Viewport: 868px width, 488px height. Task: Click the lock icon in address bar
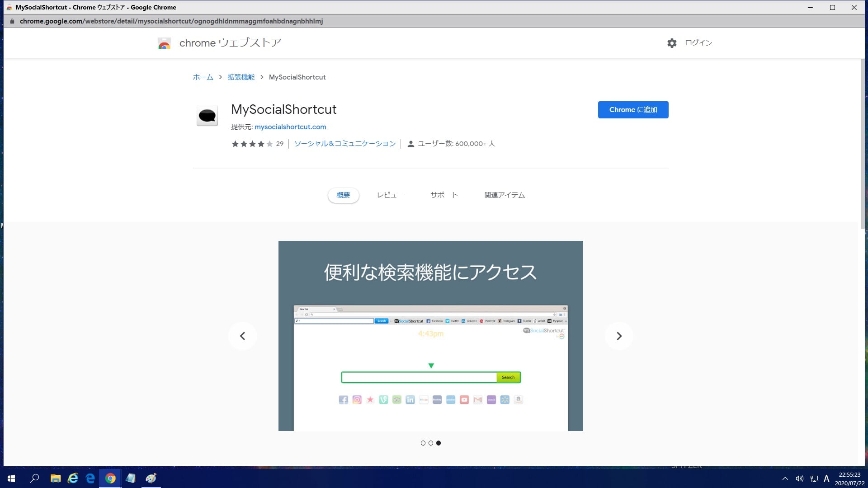[x=12, y=21]
